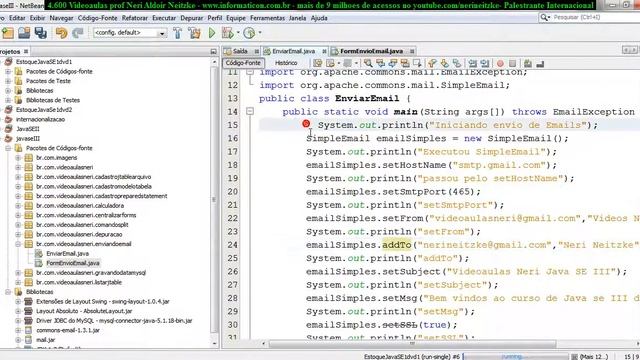Viewport: 640px width, 360px height.
Task: Select the internacionalizacao project
Action: point(40,119)
